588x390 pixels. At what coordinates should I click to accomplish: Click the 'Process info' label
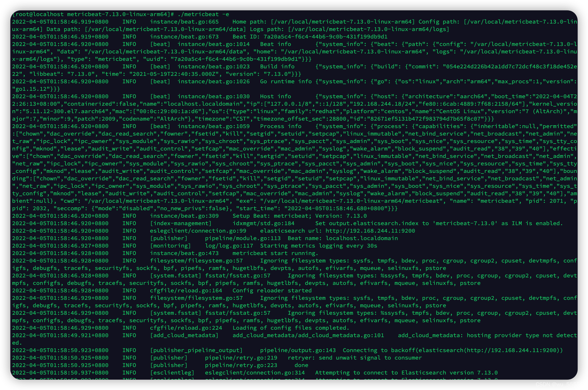coord(281,126)
